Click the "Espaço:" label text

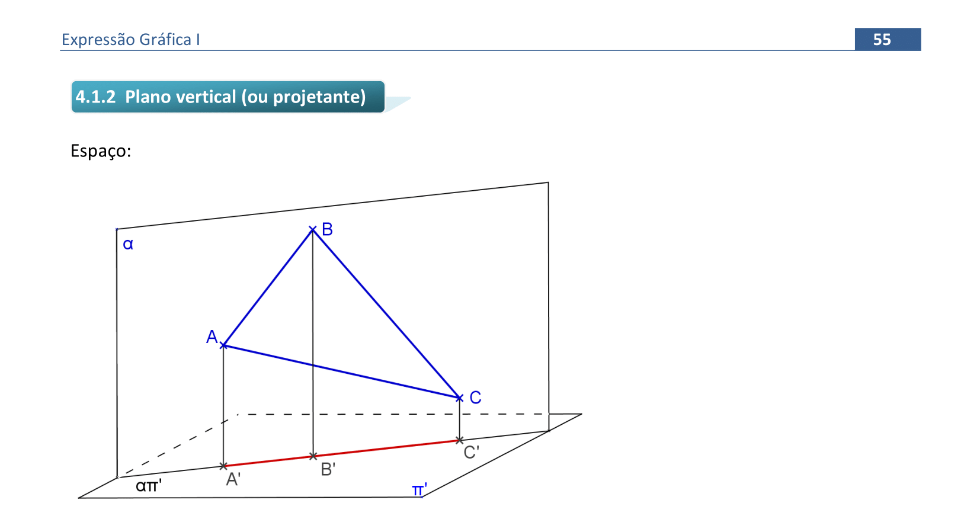click(x=101, y=151)
